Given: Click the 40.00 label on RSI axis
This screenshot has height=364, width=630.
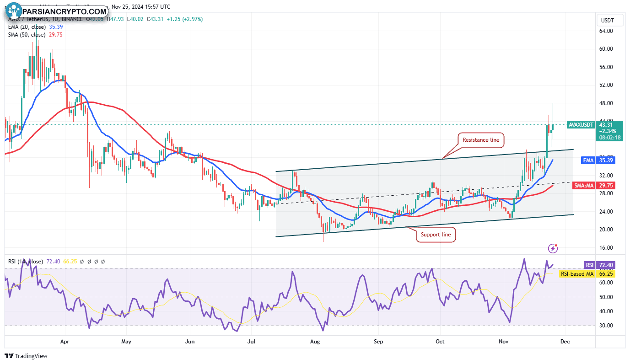Looking at the screenshot, I should [x=607, y=311].
